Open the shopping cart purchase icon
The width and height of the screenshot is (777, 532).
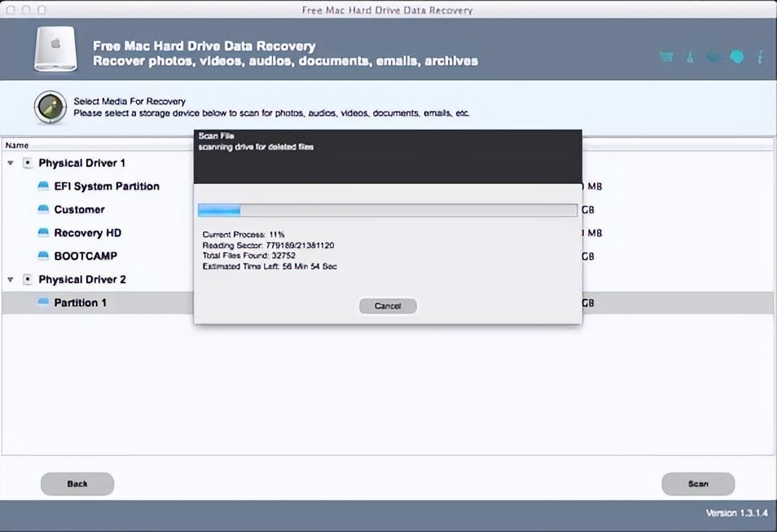[x=666, y=57]
